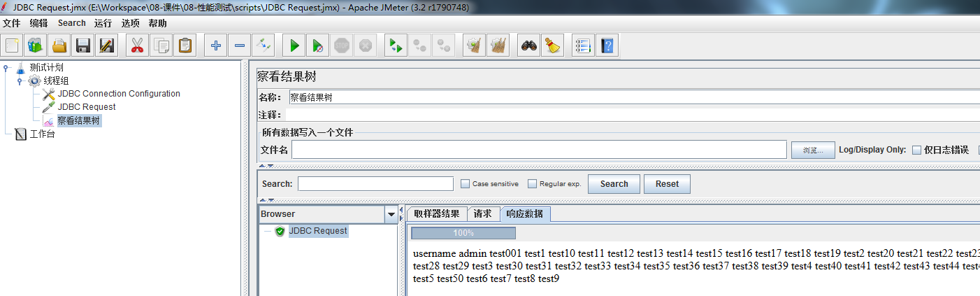Click the Save As pencil-disk icon

click(x=107, y=46)
